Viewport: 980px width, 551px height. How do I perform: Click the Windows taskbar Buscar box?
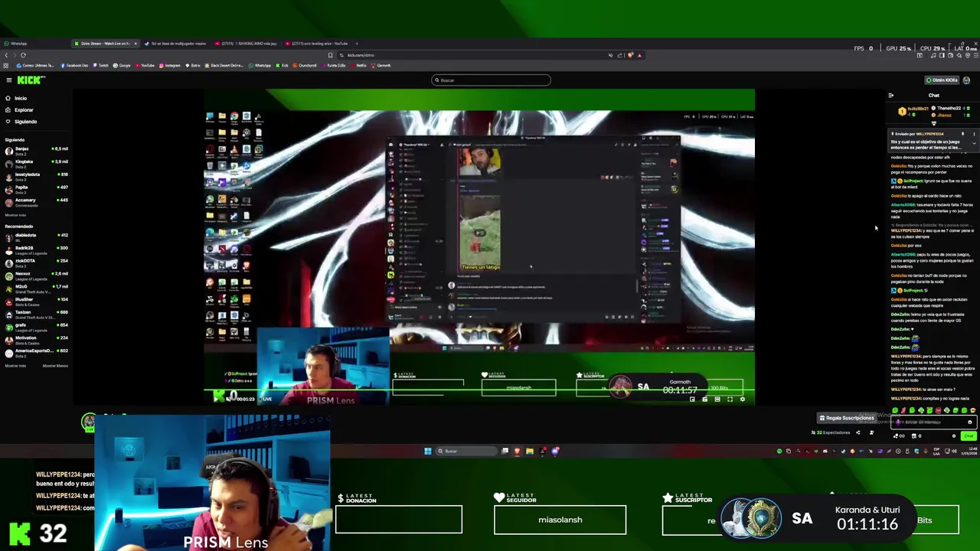[466, 451]
